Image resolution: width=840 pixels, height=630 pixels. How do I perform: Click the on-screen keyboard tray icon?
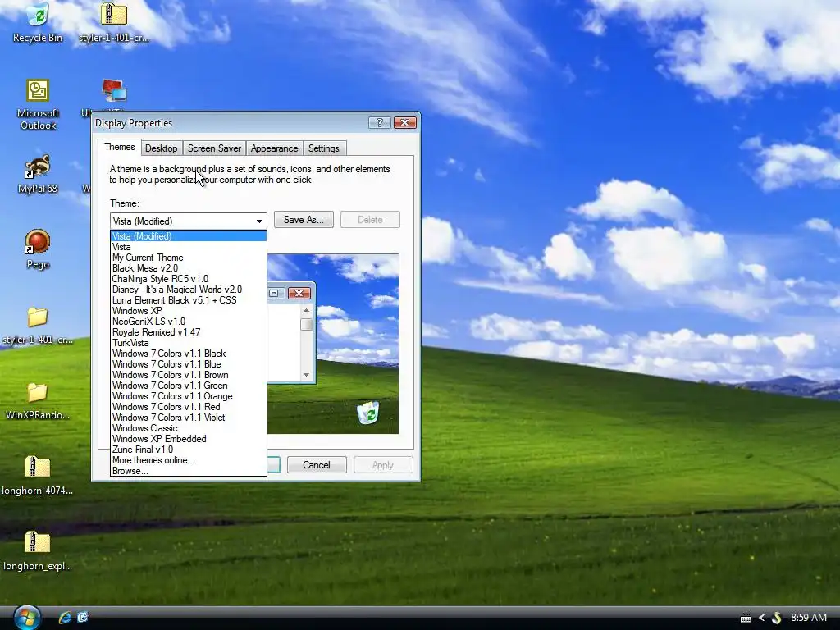point(745,618)
